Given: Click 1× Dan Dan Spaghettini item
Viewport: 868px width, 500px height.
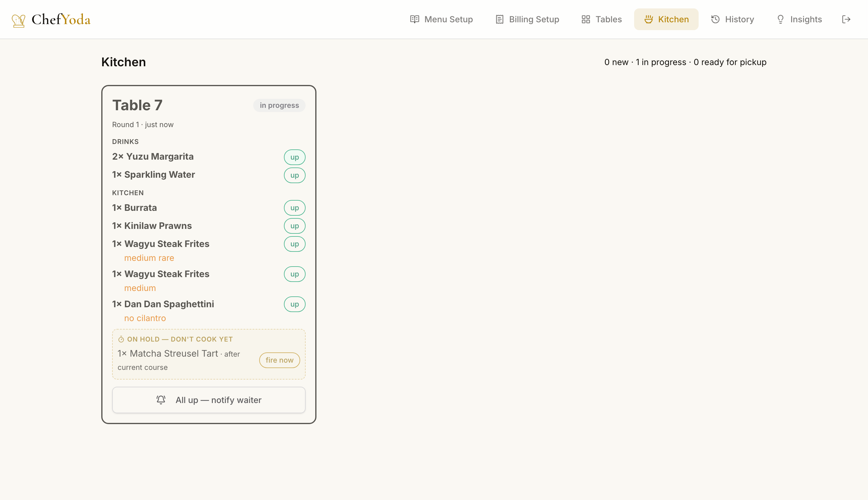Looking at the screenshot, I should [x=163, y=304].
